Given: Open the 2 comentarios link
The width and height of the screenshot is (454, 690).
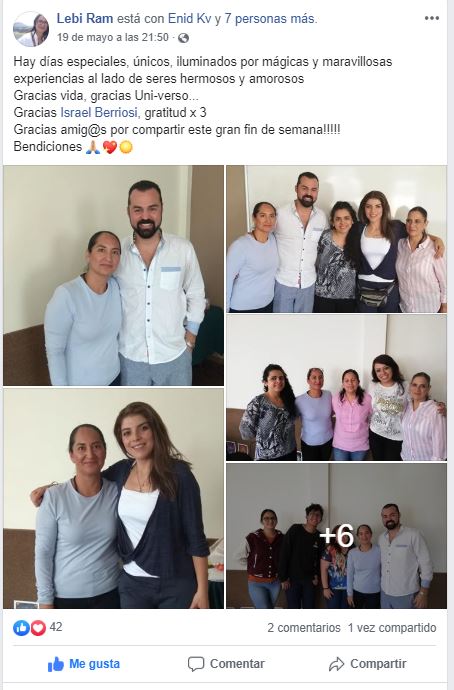Looking at the screenshot, I should [304, 628].
